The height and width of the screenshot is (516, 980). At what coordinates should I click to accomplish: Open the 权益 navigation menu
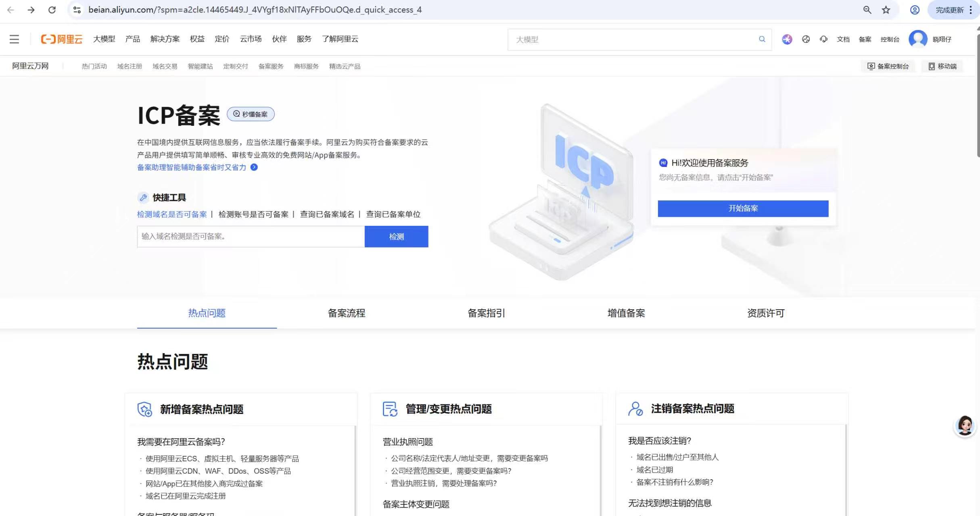(197, 39)
